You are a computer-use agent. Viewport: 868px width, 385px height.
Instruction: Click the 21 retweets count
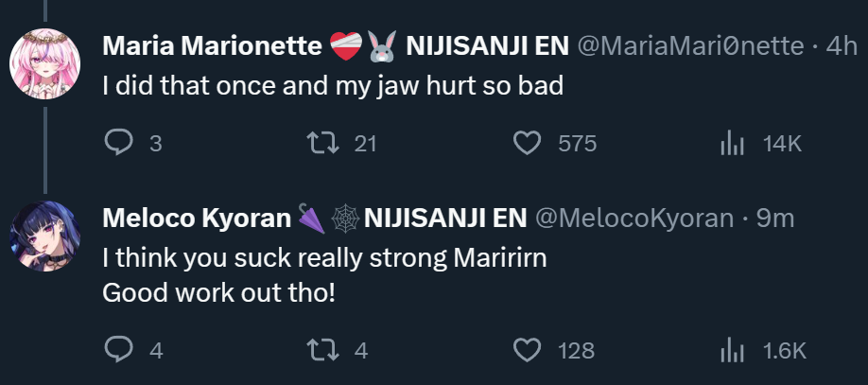coord(365,144)
